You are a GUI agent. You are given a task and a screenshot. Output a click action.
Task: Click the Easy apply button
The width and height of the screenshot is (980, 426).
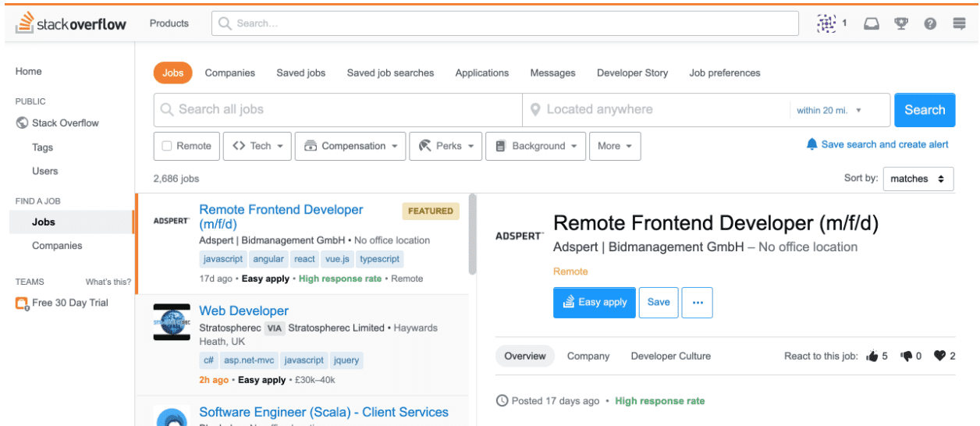[595, 303]
